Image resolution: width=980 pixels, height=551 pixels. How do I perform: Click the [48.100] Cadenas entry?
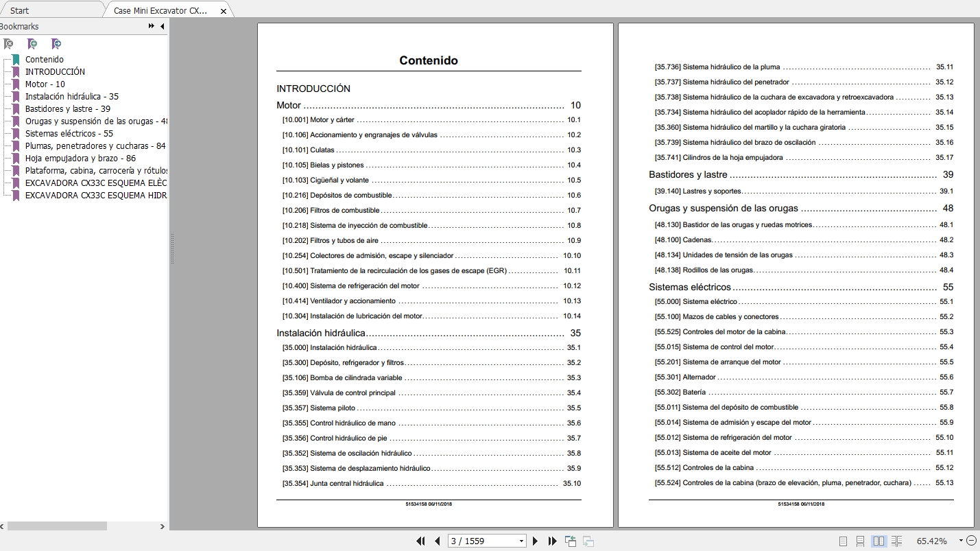point(804,240)
